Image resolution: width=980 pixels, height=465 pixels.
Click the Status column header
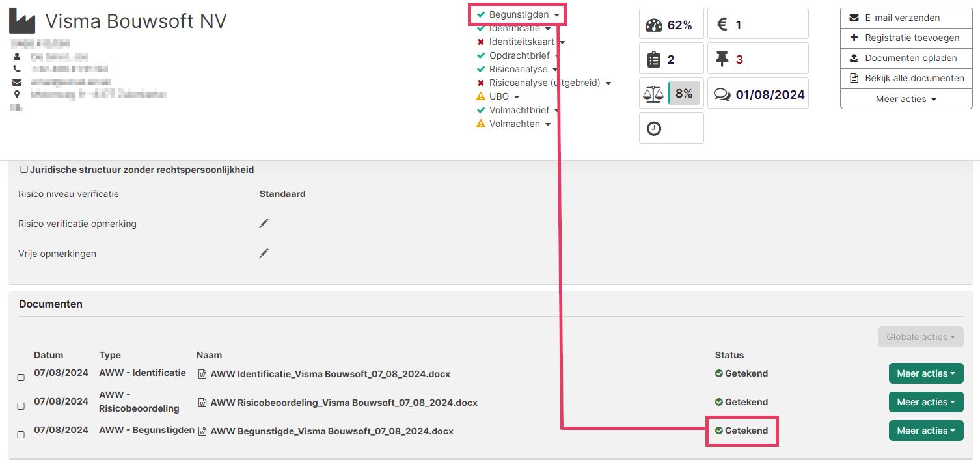(x=729, y=355)
